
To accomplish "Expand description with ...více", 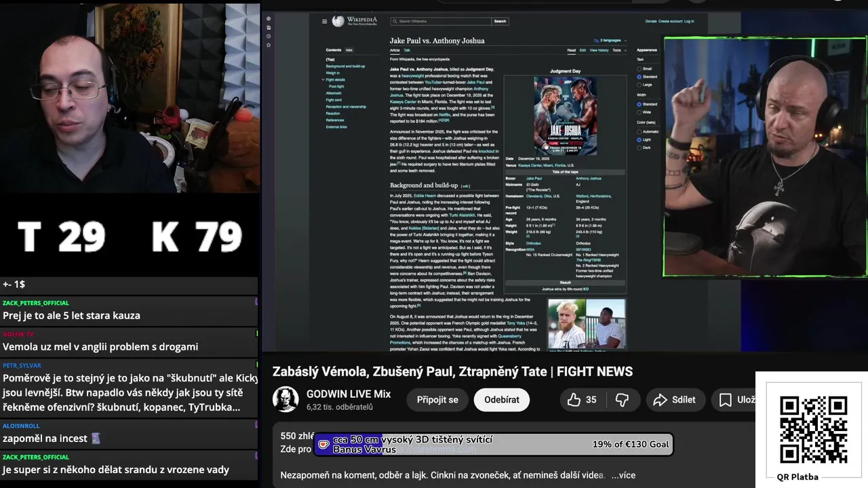I will (x=623, y=475).
